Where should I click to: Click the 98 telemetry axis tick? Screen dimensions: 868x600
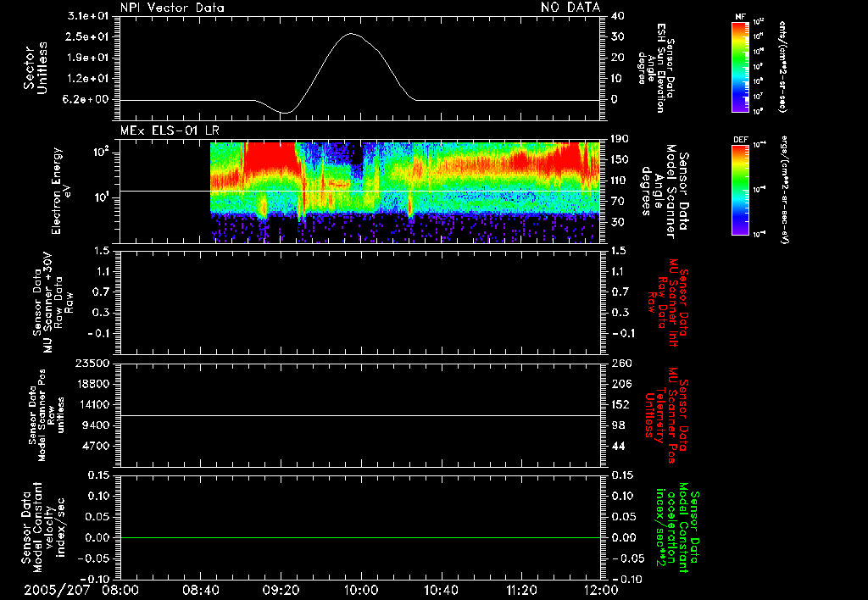pos(618,425)
